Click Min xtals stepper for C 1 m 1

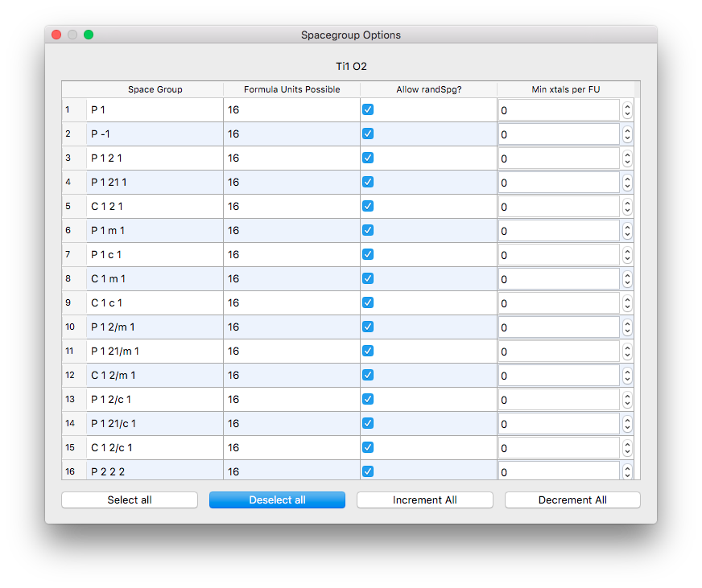coord(627,279)
